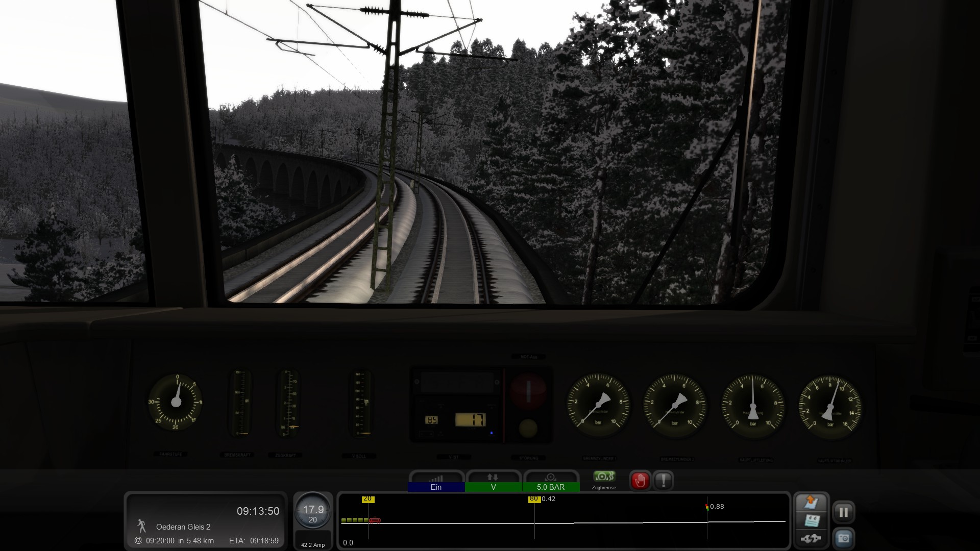Click the alerter exclamation button
This screenshot has width=980, height=551.
pos(663,481)
